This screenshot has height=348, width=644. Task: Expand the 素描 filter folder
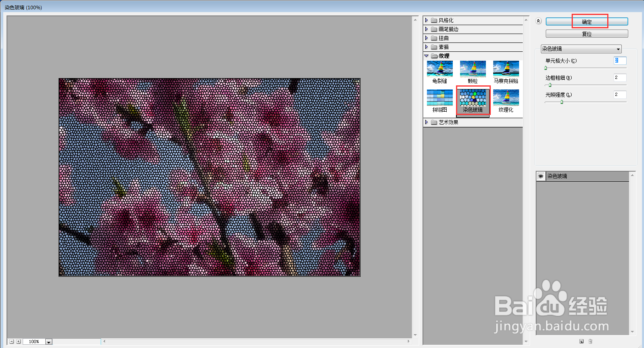[x=427, y=47]
